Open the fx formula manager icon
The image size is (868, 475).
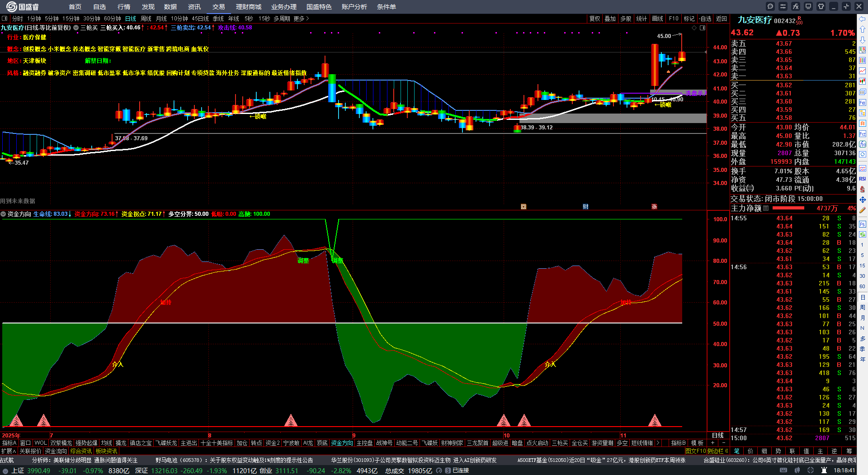(x=796, y=6)
